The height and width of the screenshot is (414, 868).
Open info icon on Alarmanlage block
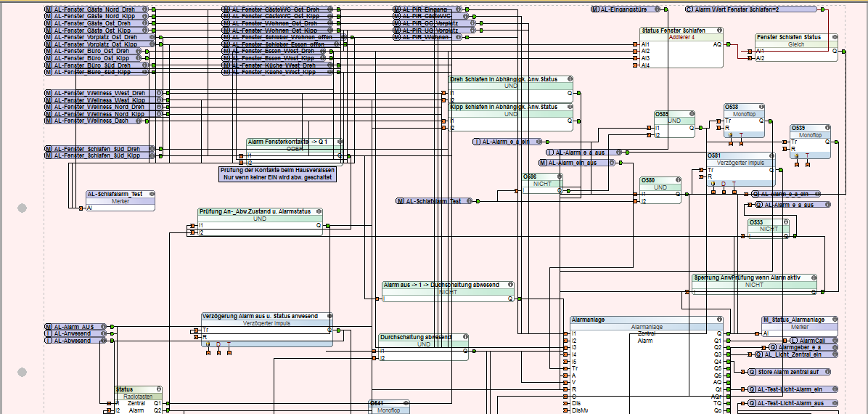tap(718, 320)
